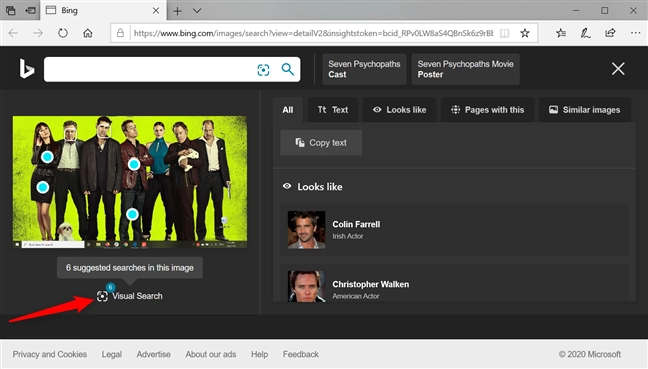
Task: Open Similar images tab
Action: (585, 110)
